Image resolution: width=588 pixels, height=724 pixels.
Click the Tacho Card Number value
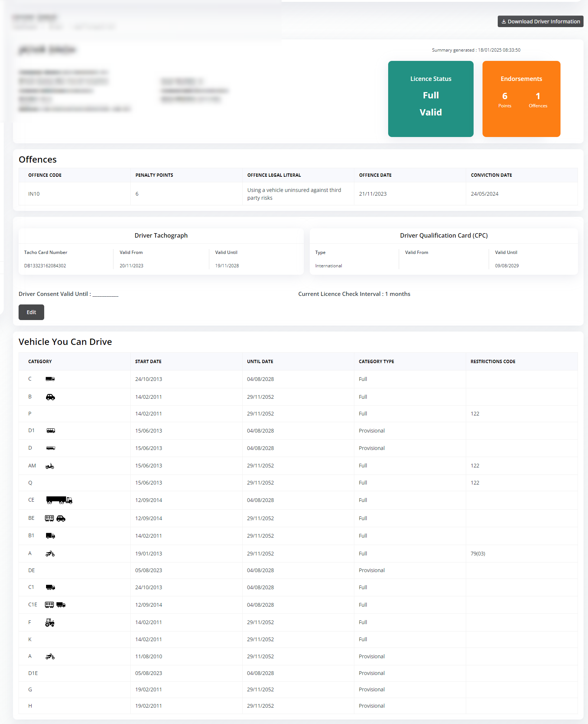tap(45, 266)
